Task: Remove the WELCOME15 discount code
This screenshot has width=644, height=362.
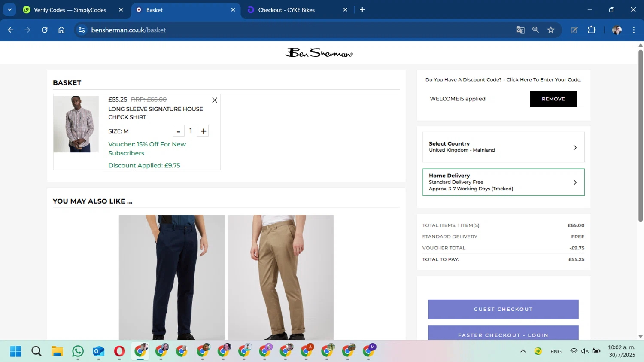Action: click(x=553, y=99)
